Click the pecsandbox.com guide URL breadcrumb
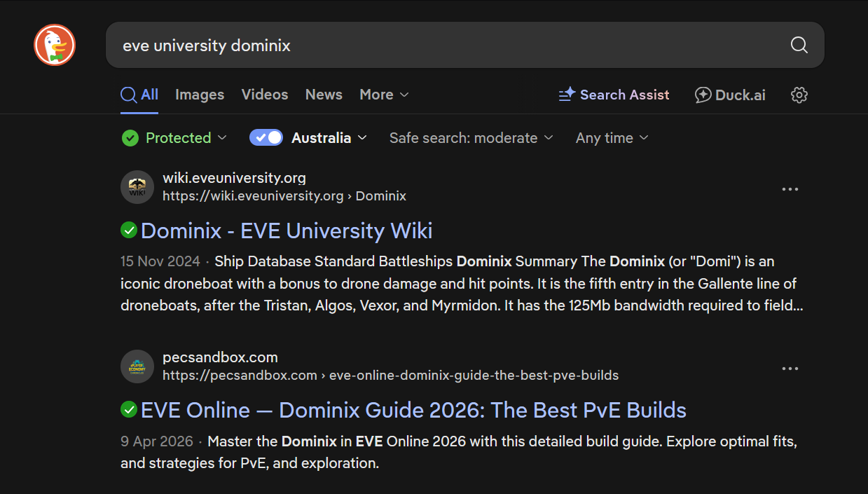This screenshot has height=494, width=868. point(391,376)
